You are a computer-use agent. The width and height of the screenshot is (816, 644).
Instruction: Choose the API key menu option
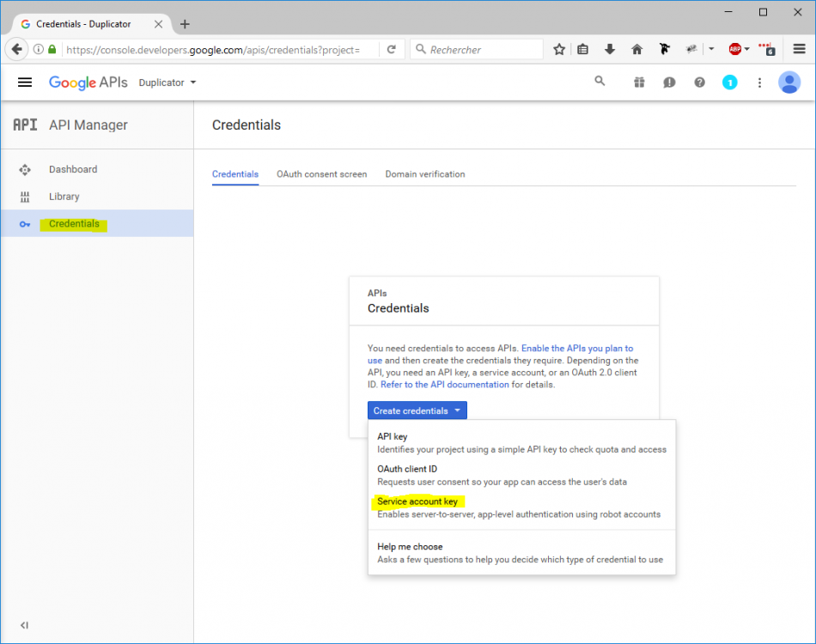pos(393,436)
